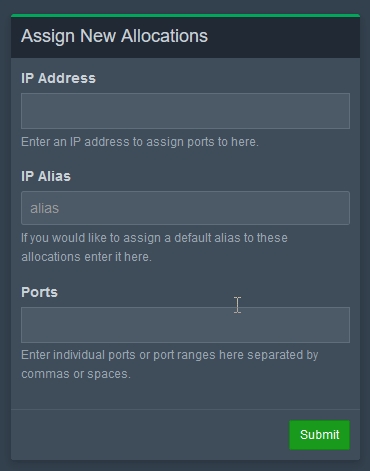
Task: Click the blank area above the footer divider
Action: [x=185, y=396]
